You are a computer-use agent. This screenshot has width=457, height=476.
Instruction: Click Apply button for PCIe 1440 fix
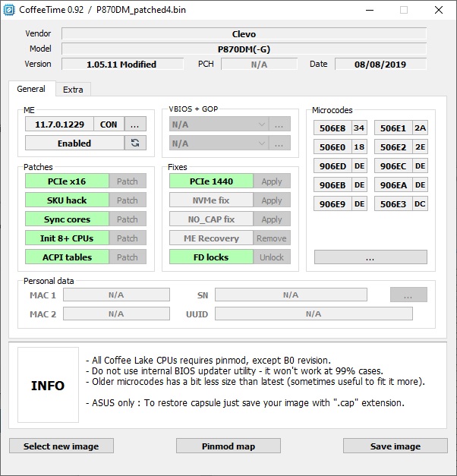272,181
